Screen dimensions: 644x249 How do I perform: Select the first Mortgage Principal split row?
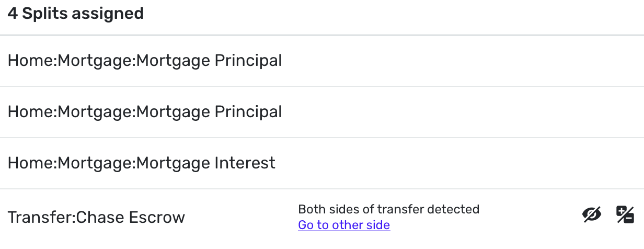tap(145, 61)
